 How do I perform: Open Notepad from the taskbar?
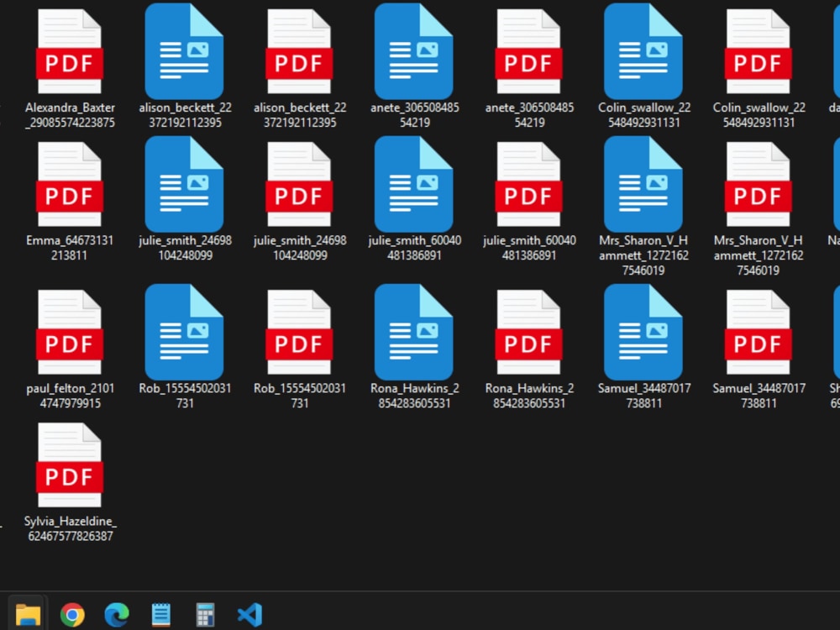coord(160,615)
